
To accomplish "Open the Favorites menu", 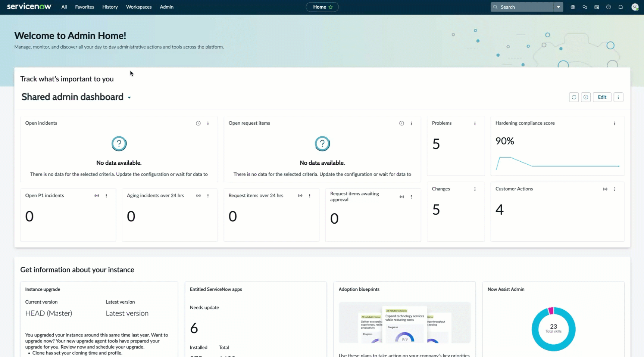I will 85,7.
